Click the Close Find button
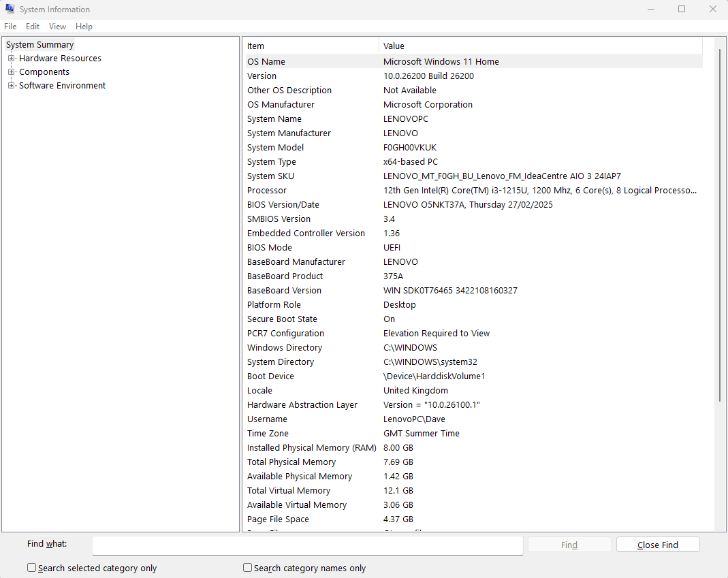Screen dimensions: 728x578 point(658,545)
